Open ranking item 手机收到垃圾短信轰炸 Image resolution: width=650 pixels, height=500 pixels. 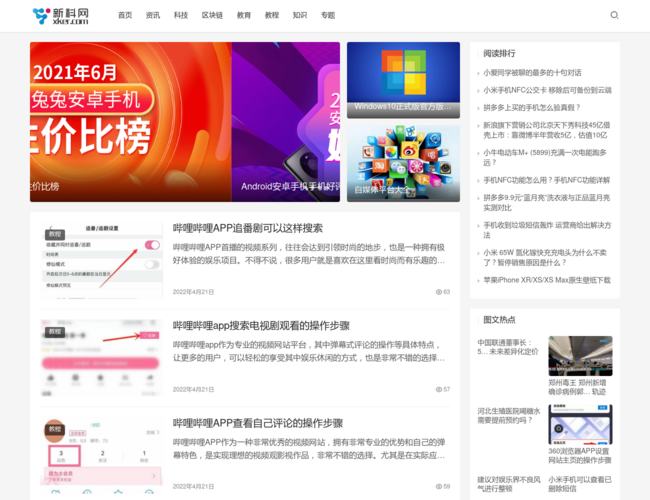click(547, 230)
